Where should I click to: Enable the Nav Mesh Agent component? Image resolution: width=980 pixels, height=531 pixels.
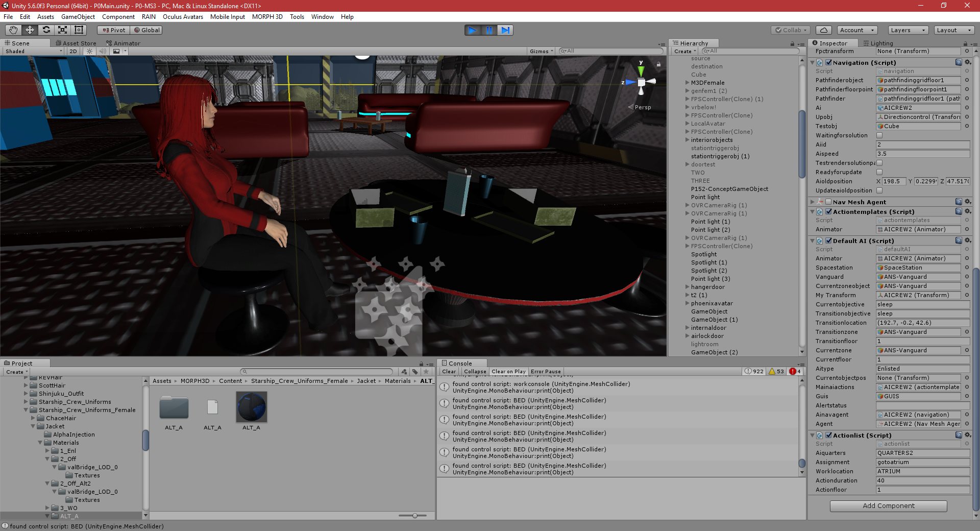[x=828, y=202]
